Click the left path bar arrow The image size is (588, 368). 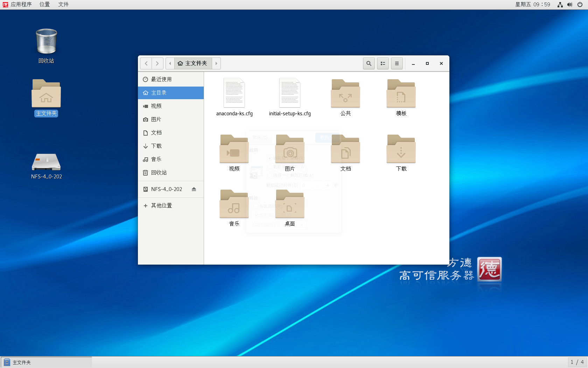point(170,63)
